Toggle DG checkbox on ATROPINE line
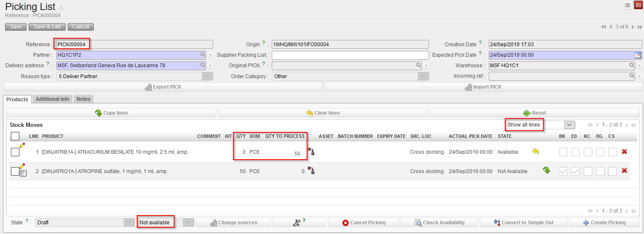Viewport: 644px width, 234px height. tap(600, 171)
